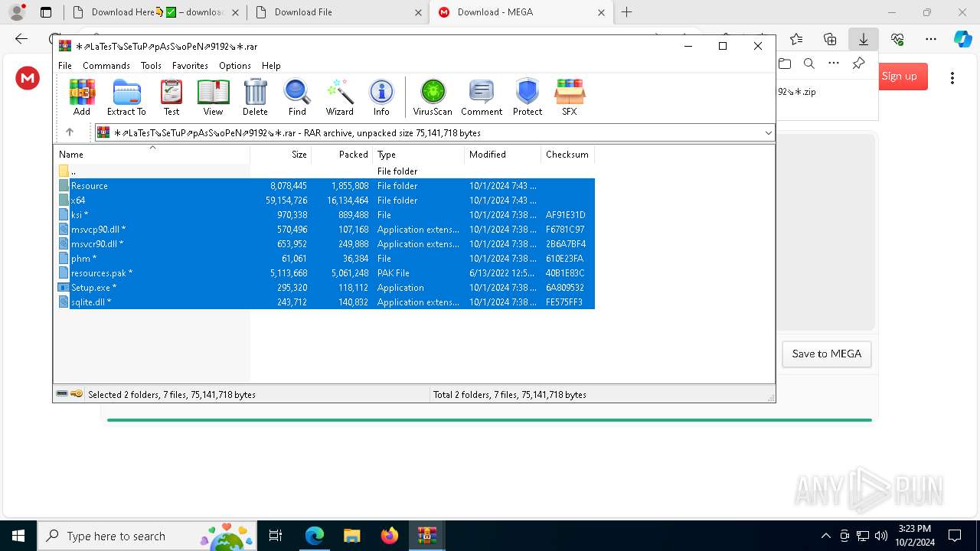Show archive Info
This screenshot has height=551, width=980.
click(x=381, y=97)
